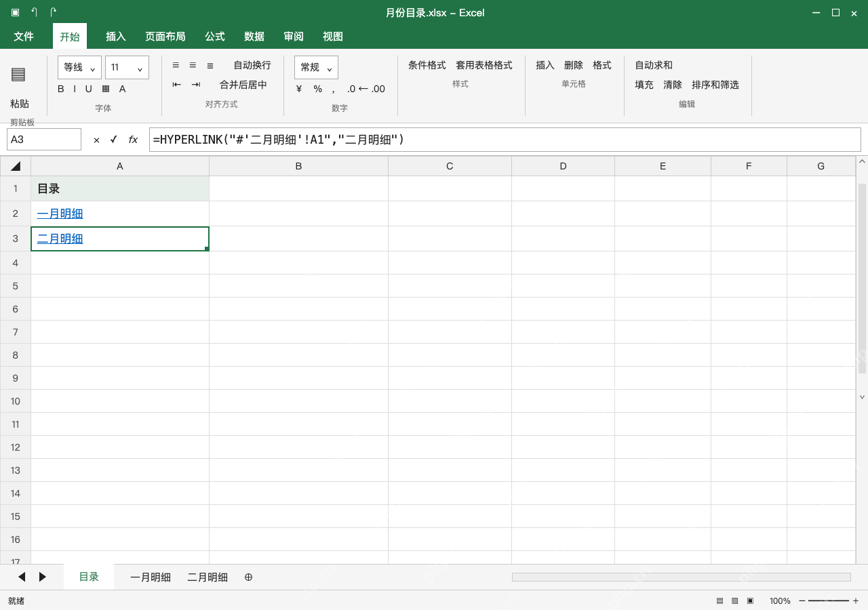Switch to the 视图 ribbon tab

(333, 36)
